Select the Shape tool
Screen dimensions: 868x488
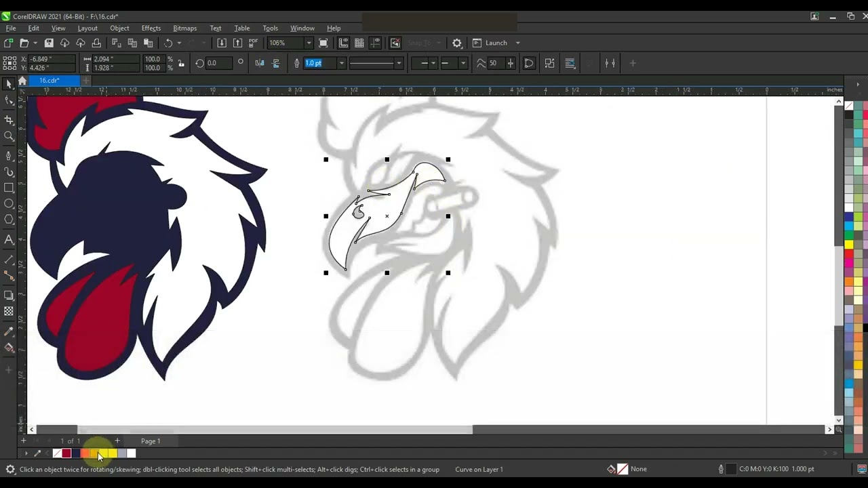9,101
